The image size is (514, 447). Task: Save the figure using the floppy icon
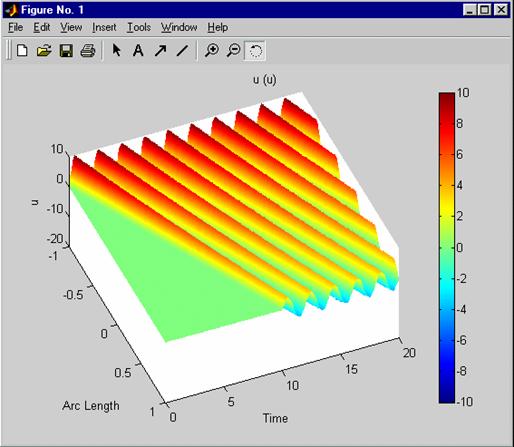point(66,51)
